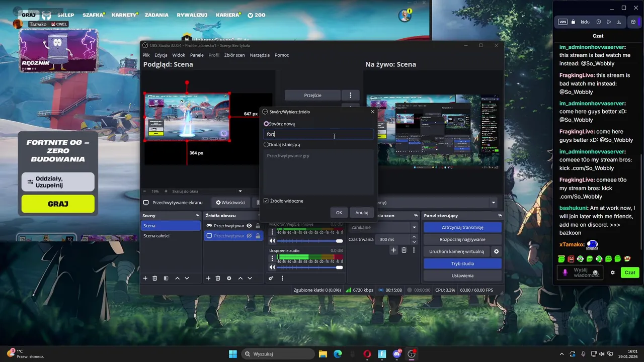Screen dimensions: 644x362
Task: Open the Przejście options three-dot button
Action: click(350, 95)
